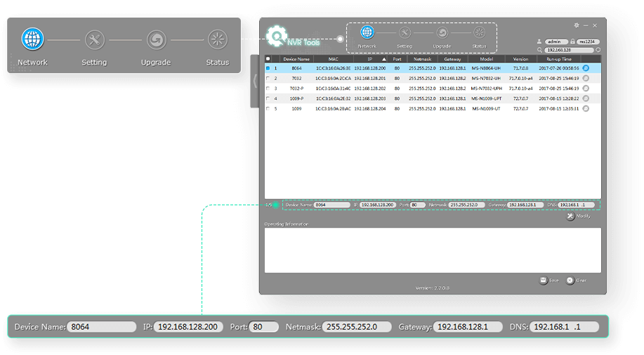The image size is (644, 355).
Task: Check the box for row 5 device 1009
Action: pos(268,109)
